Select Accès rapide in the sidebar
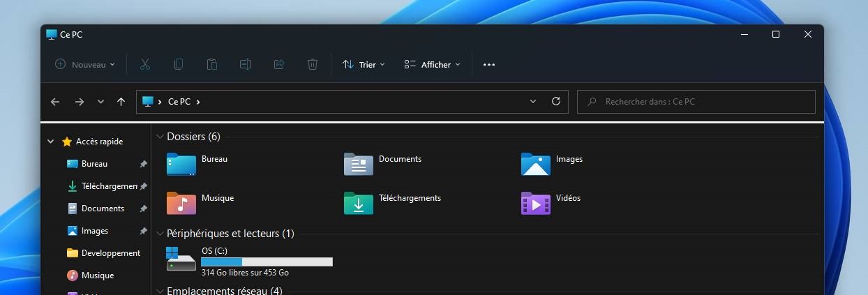Screen dimensions: 868x295 (99, 142)
